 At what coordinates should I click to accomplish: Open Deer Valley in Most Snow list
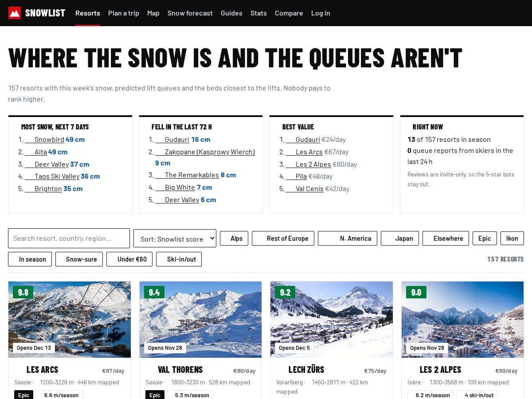tap(47, 164)
